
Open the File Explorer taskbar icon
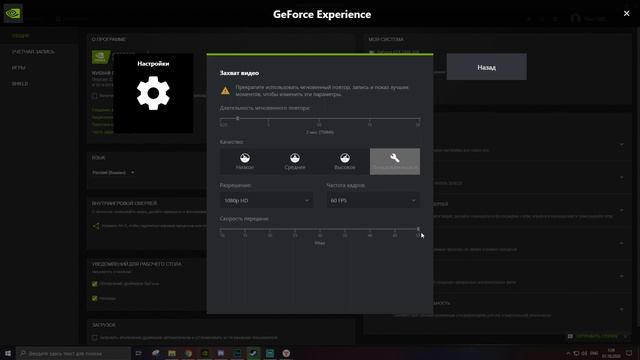click(172, 353)
